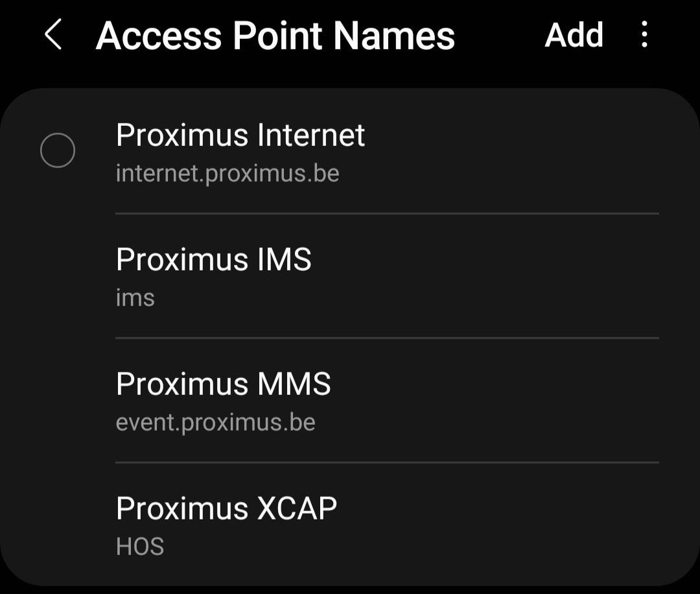Click the word MMS in the third entry
This screenshot has height=594, width=700.
[294, 384]
